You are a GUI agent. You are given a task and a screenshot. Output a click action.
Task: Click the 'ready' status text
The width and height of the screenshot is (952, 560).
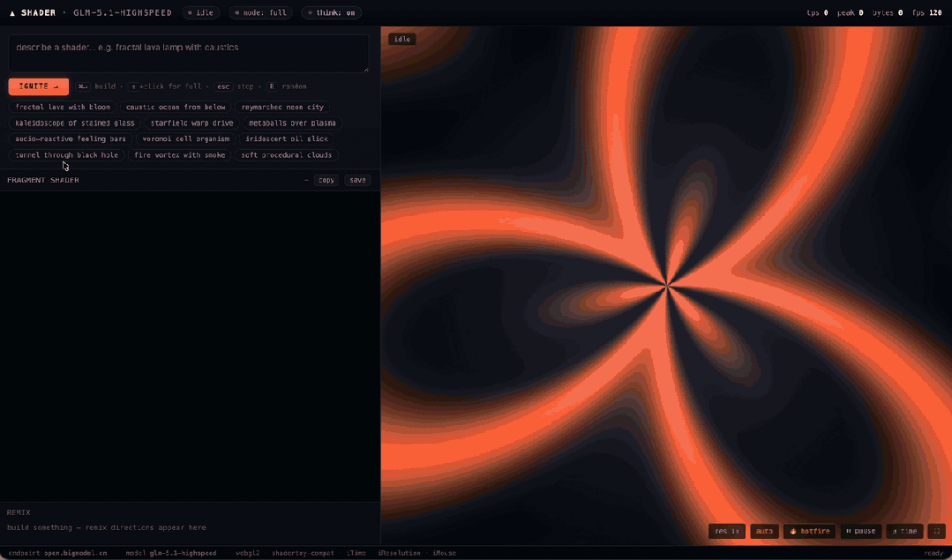[933, 553]
